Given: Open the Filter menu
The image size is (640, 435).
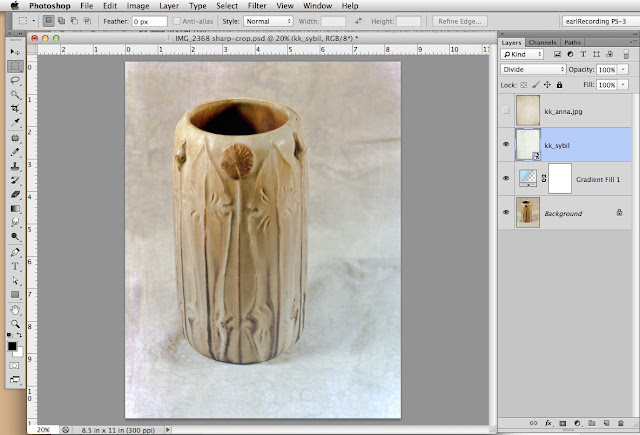Looking at the screenshot, I should tap(257, 6).
